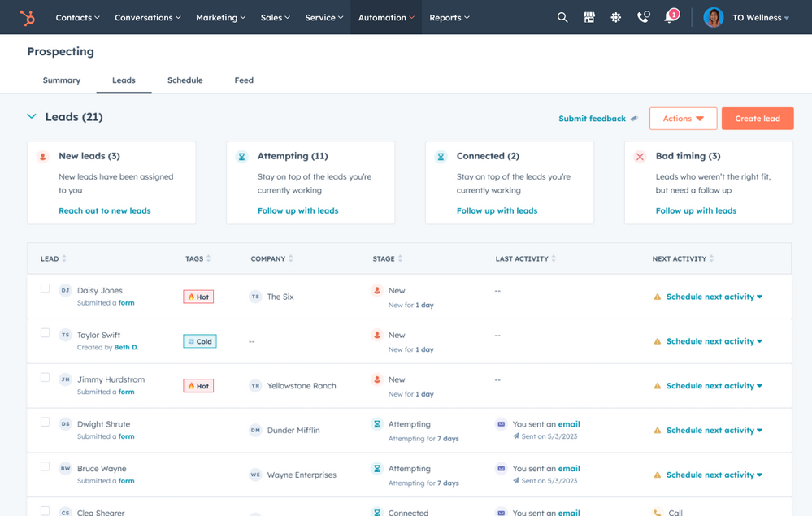
Task: Click Reach out to new leads link
Action: click(x=104, y=210)
